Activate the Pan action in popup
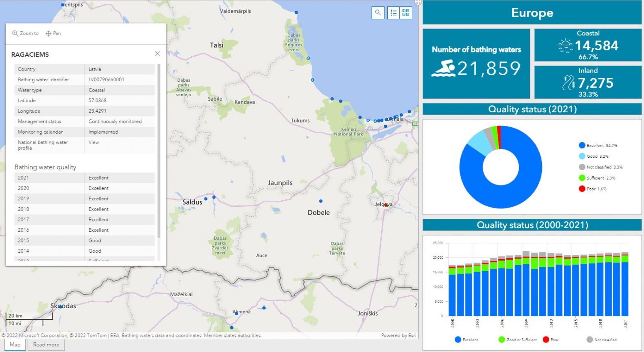Viewport: 644px width, 352px height. click(53, 34)
